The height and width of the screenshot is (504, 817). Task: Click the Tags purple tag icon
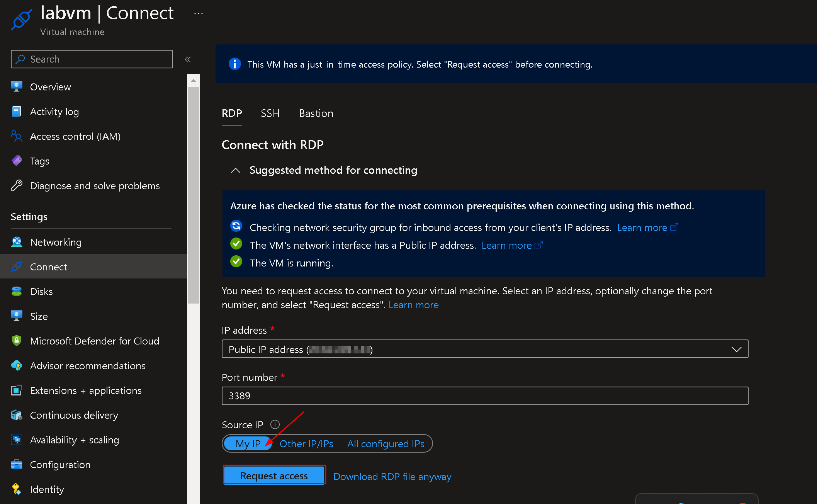(x=16, y=161)
